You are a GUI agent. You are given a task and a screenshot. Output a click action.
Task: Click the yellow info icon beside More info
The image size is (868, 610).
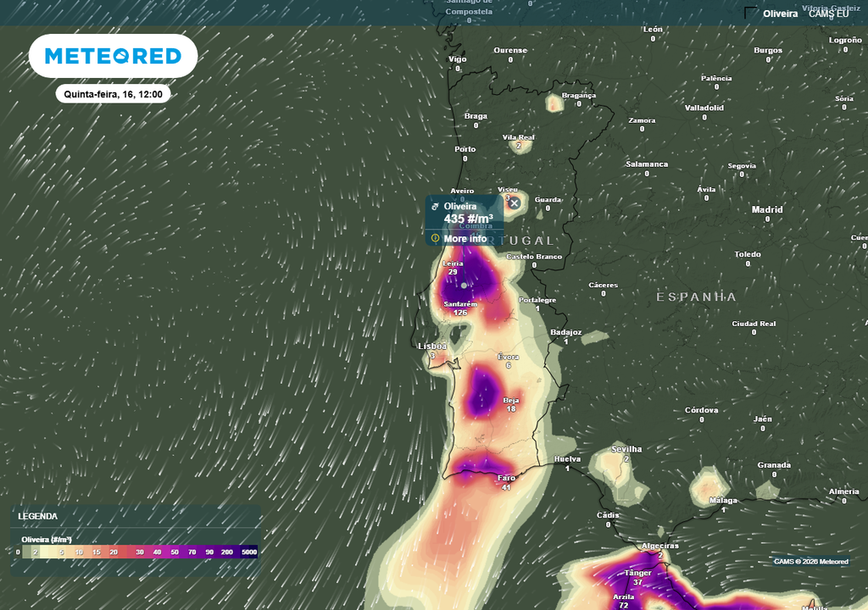tap(433, 239)
